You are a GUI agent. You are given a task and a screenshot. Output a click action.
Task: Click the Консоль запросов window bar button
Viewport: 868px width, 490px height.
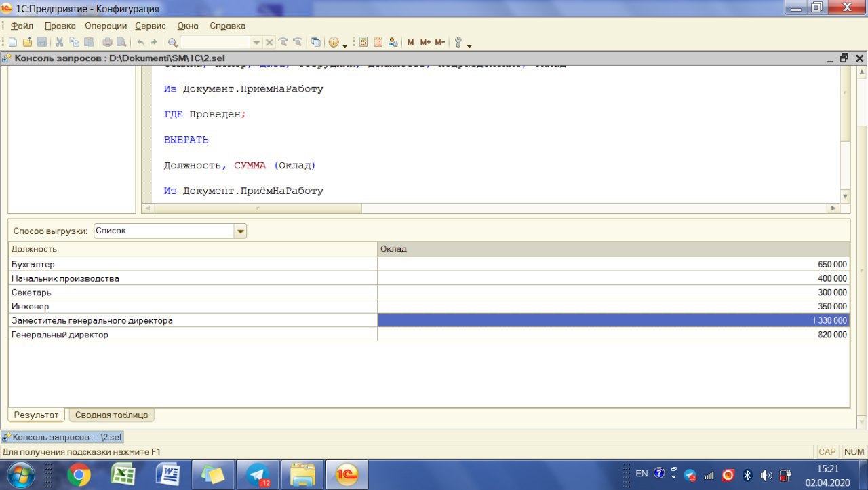[62, 438]
